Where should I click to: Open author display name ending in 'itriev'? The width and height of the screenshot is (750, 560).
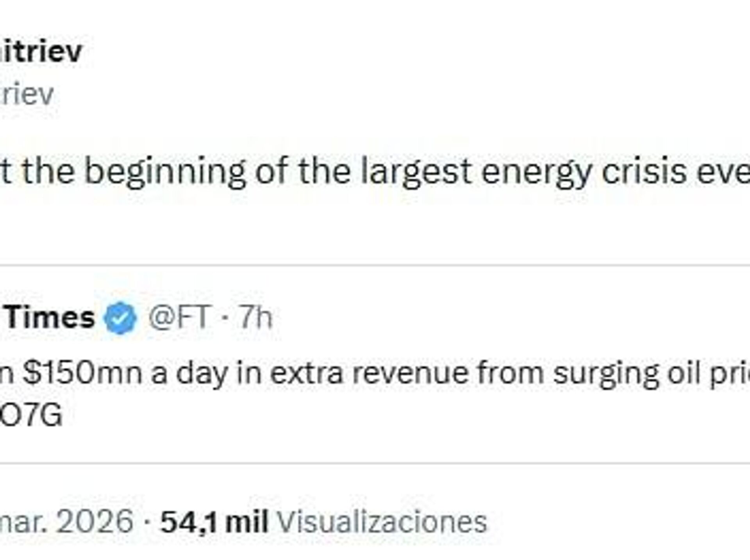[x=41, y=52]
